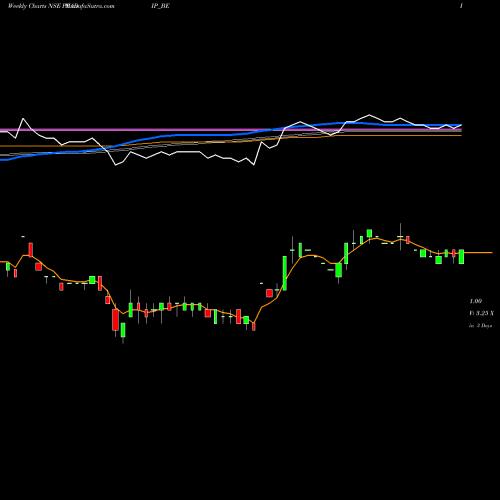500x500 pixels.
Task: Click the large red candle at chart low
Action: pyautogui.click(x=115, y=320)
